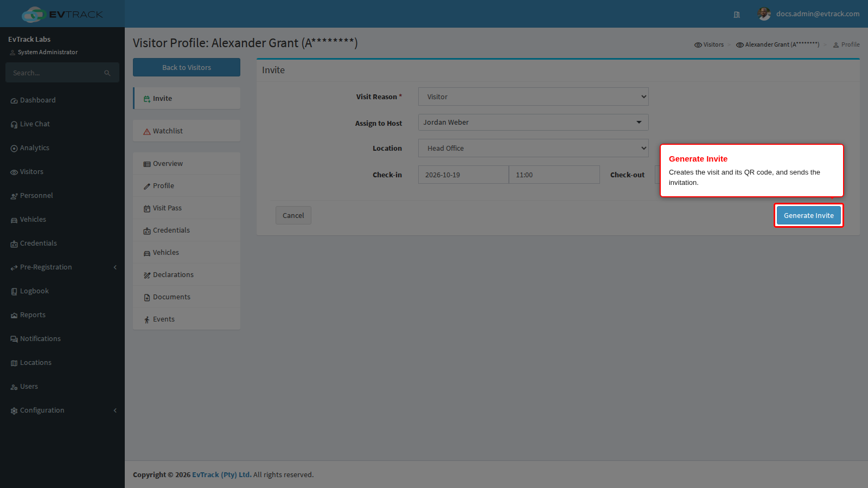Open the Events person icon
868x488 pixels.
147,320
